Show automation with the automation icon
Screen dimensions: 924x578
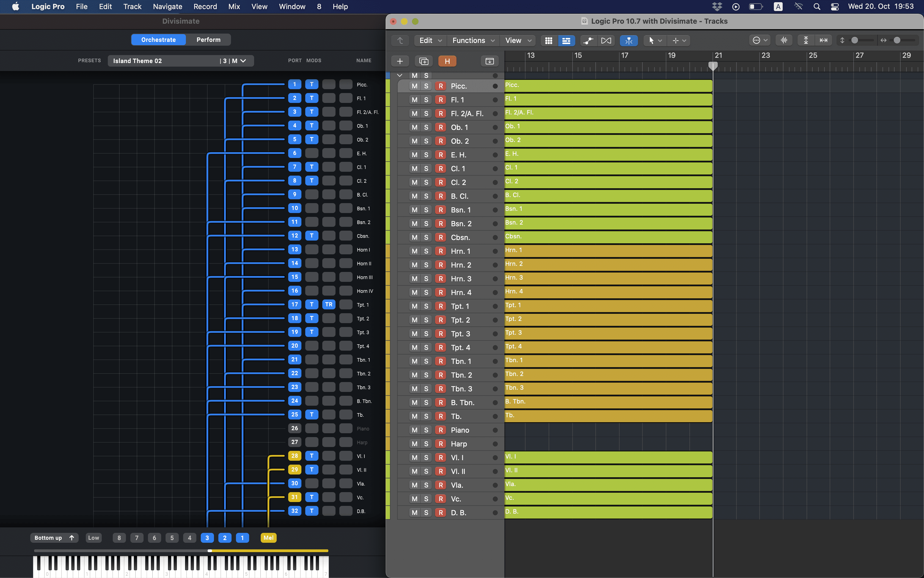click(x=589, y=40)
